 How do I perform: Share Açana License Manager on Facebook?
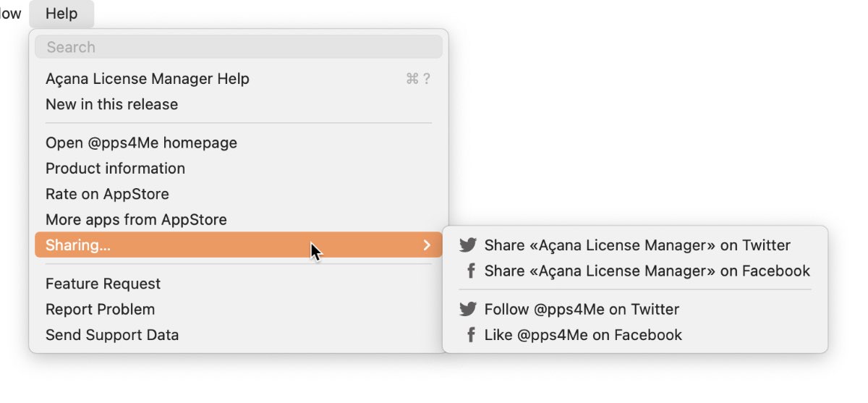pos(635,271)
